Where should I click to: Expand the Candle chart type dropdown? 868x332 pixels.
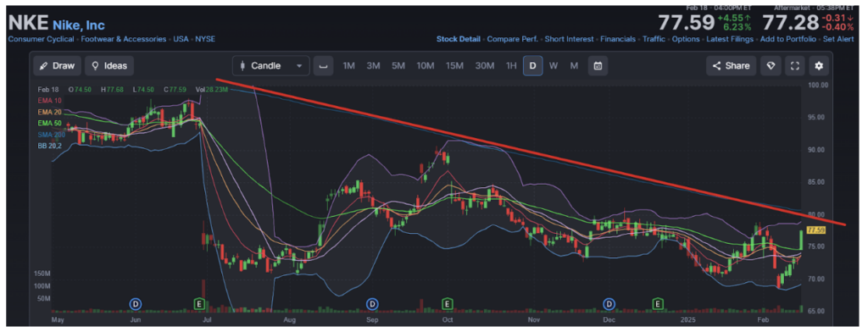tap(270, 66)
